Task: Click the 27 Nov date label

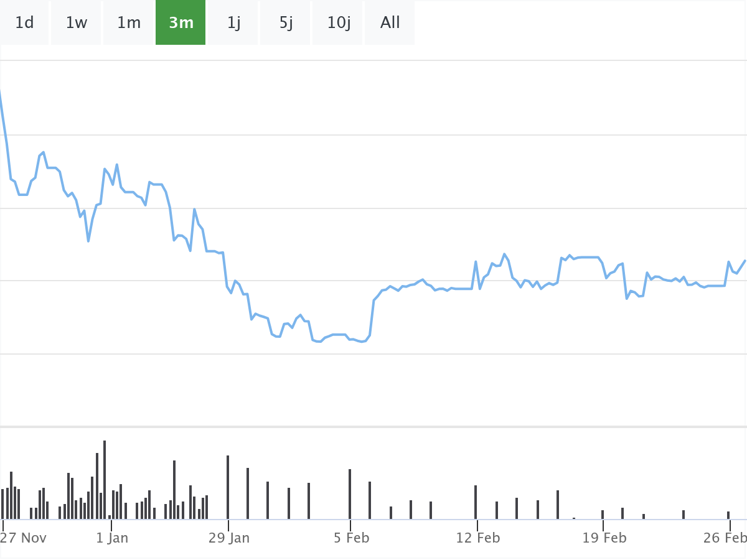Action: click(24, 538)
